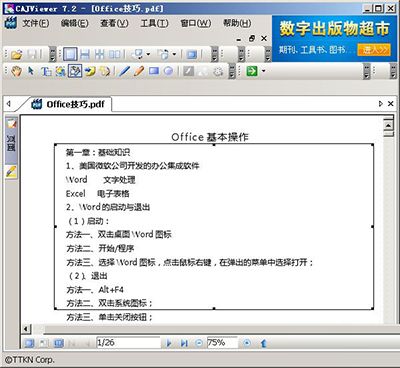Click the green go arrow icon
The image size is (400, 368).
[x=252, y=71]
